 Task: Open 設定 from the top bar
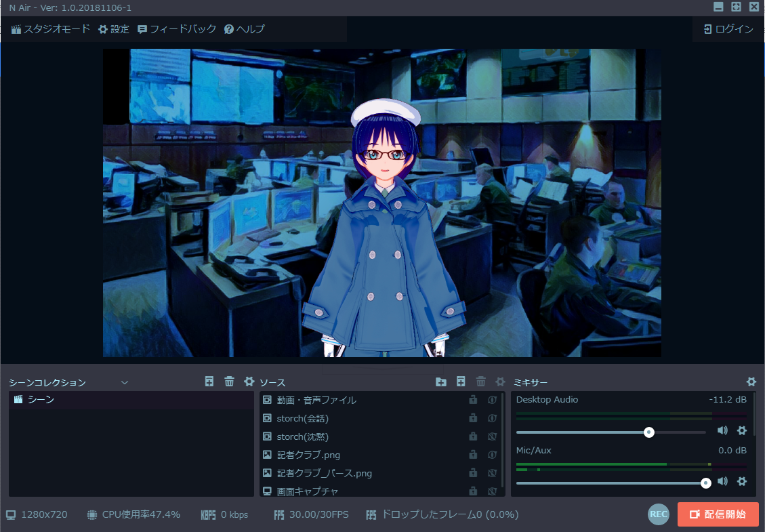[x=114, y=29]
